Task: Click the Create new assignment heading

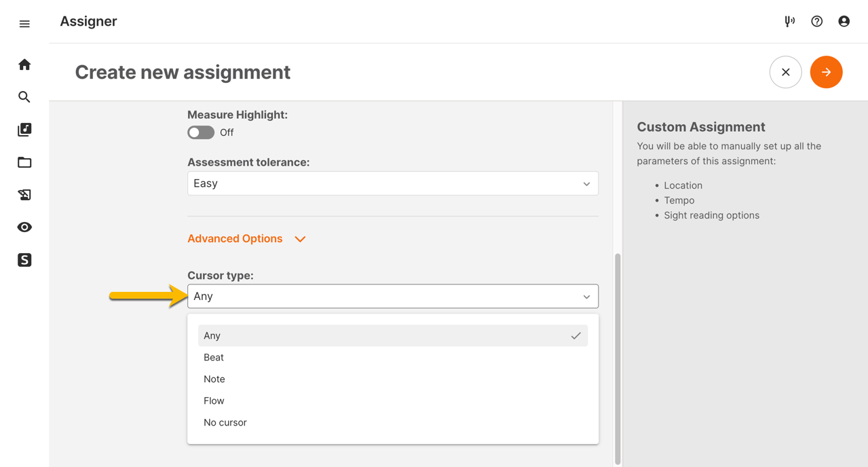Action: coord(183,72)
